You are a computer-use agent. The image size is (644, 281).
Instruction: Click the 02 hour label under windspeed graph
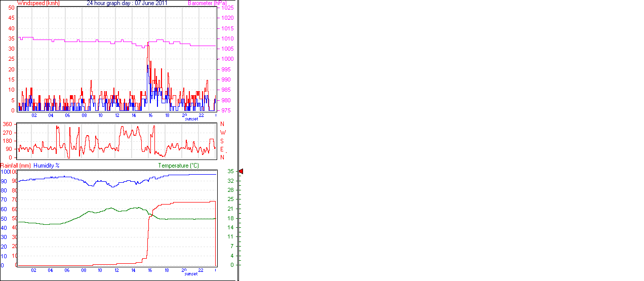coord(34,115)
